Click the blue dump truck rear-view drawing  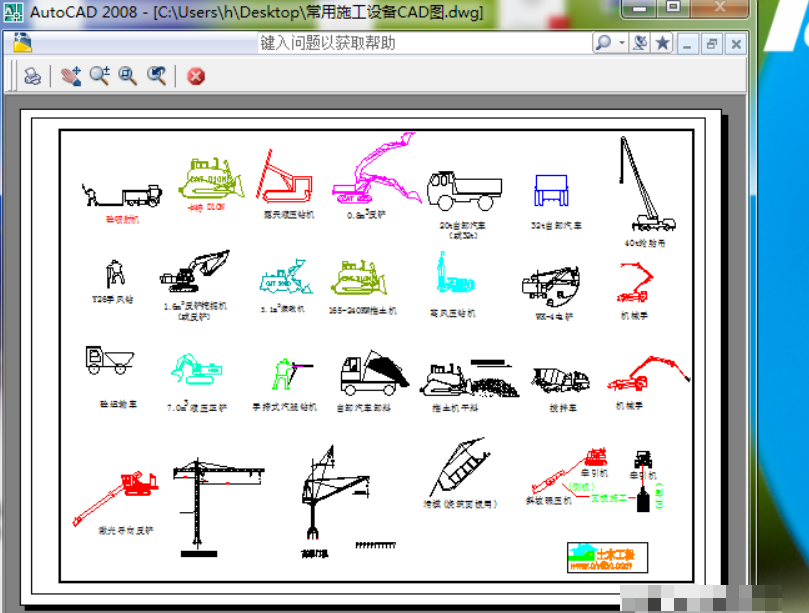[552, 190]
